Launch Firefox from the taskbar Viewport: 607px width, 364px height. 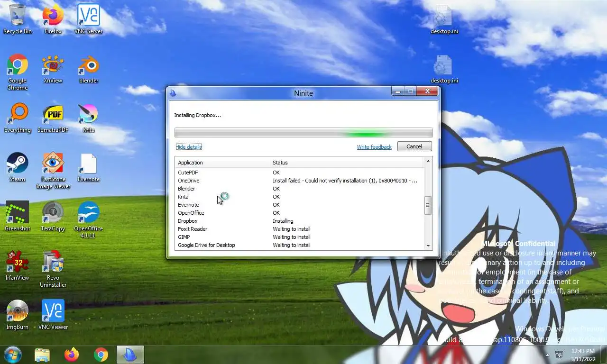[72, 355]
